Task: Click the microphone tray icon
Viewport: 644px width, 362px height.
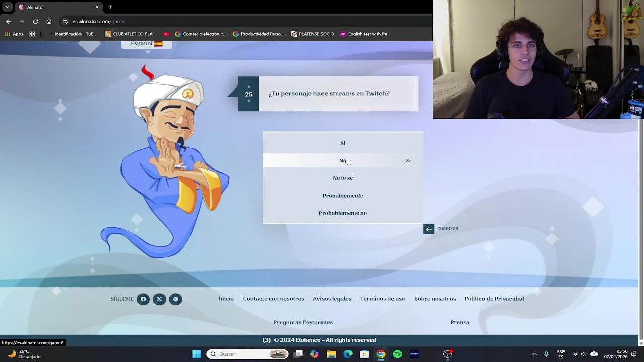Action: (546, 354)
